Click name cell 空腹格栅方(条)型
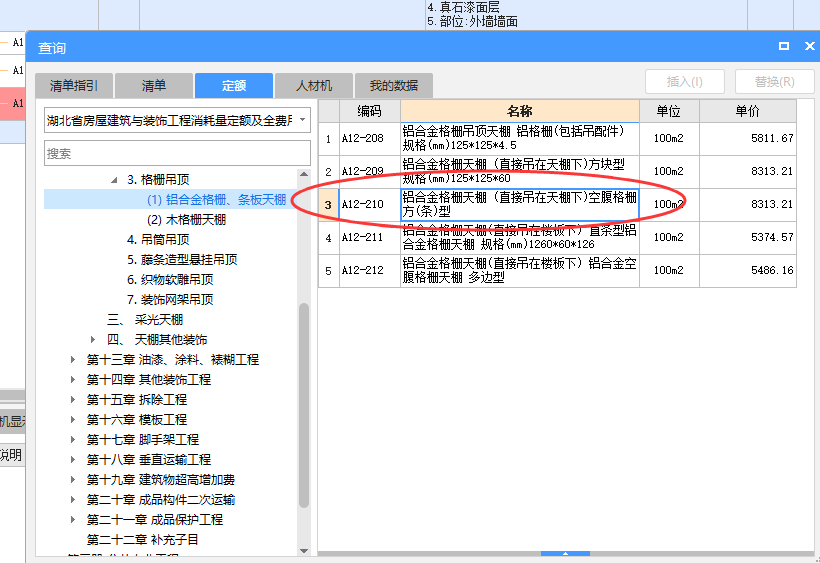820x563 pixels. click(x=520, y=204)
